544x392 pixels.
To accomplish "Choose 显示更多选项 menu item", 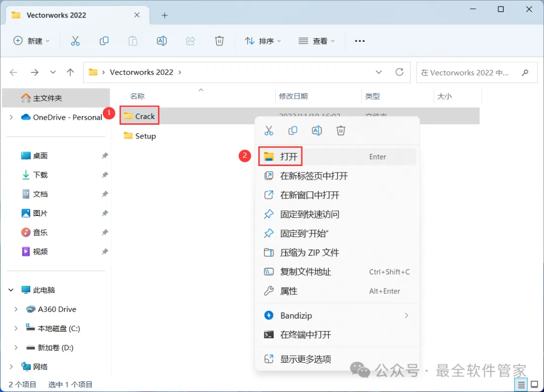I will (x=337, y=359).
